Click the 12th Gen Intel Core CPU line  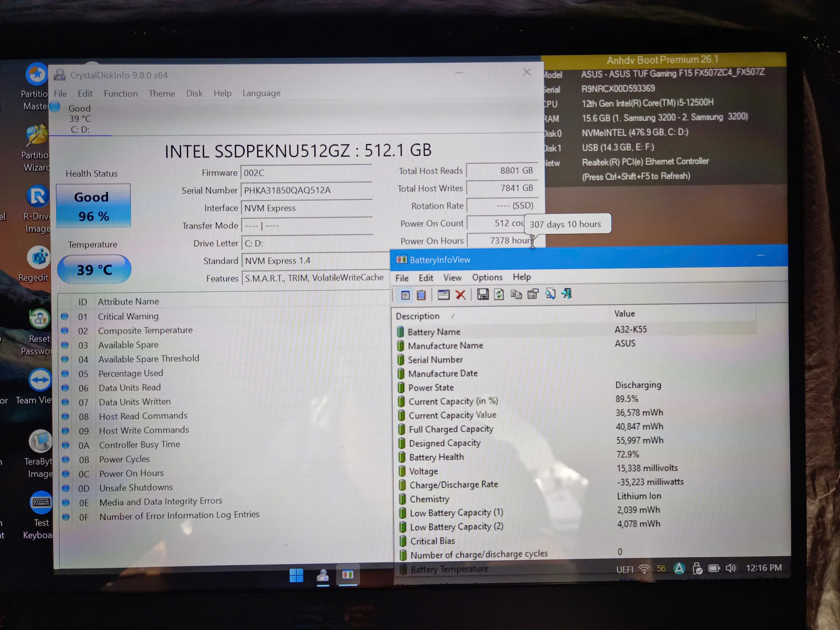pos(647,103)
